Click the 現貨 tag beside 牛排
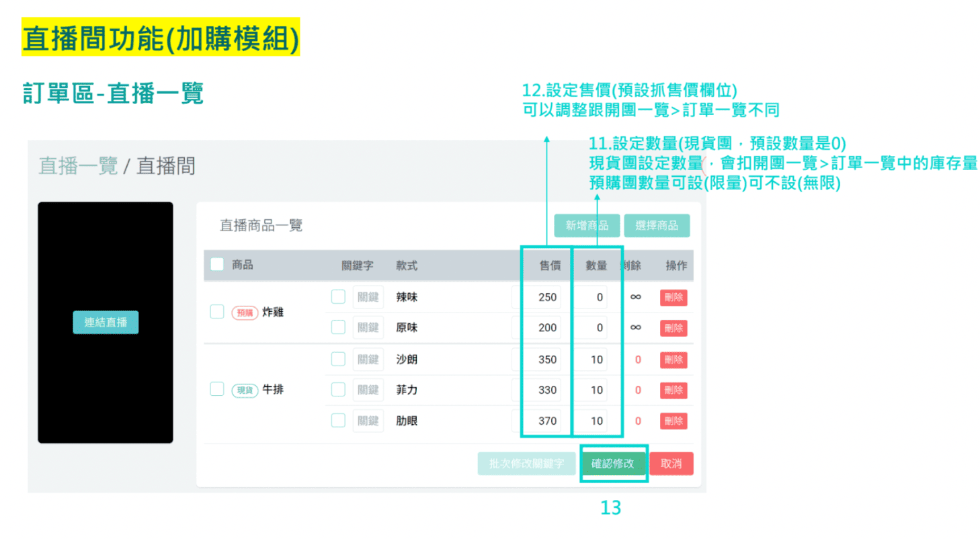The height and width of the screenshot is (539, 980). [x=245, y=390]
